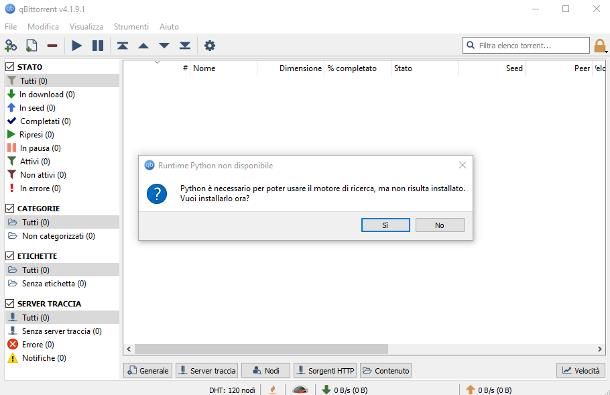Open the Visualizza menu
This screenshot has height=395, width=610.
[86, 26]
